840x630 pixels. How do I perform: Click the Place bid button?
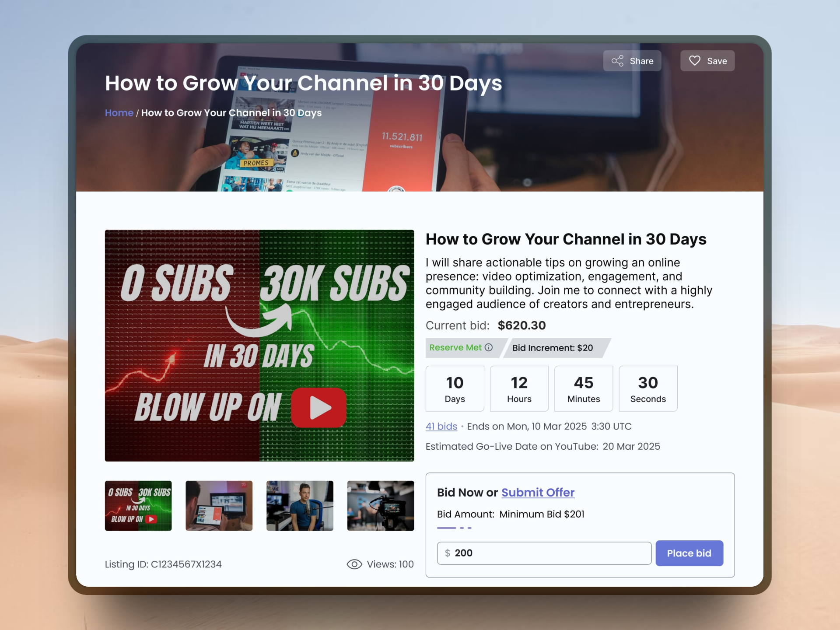click(689, 553)
